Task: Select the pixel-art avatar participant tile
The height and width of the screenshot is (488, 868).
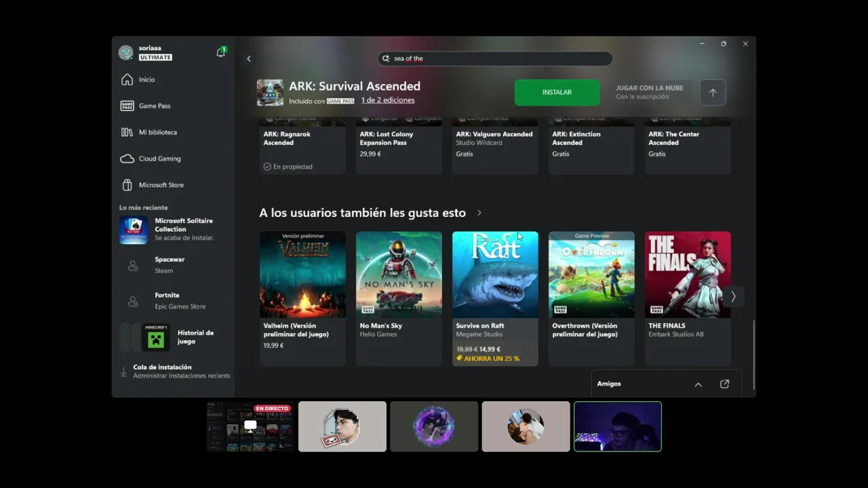Action: coord(342,426)
